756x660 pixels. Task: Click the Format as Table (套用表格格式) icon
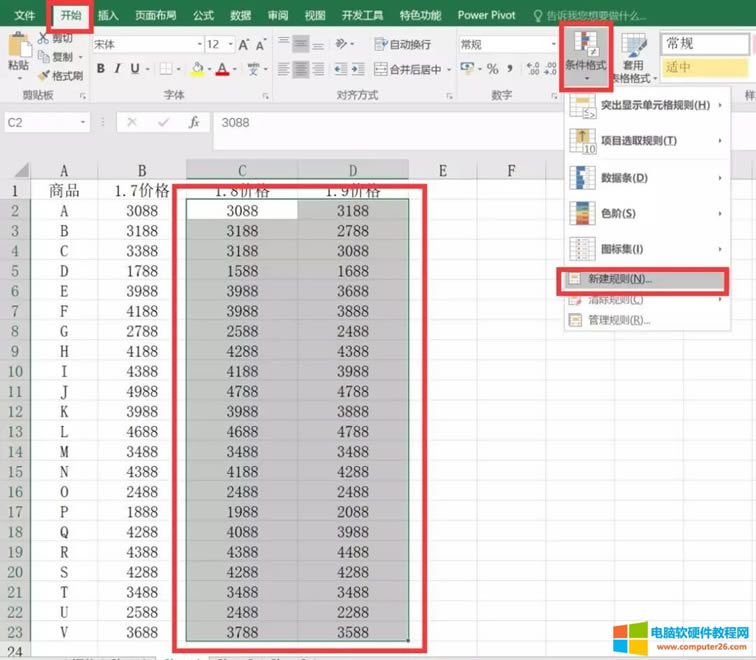click(633, 56)
